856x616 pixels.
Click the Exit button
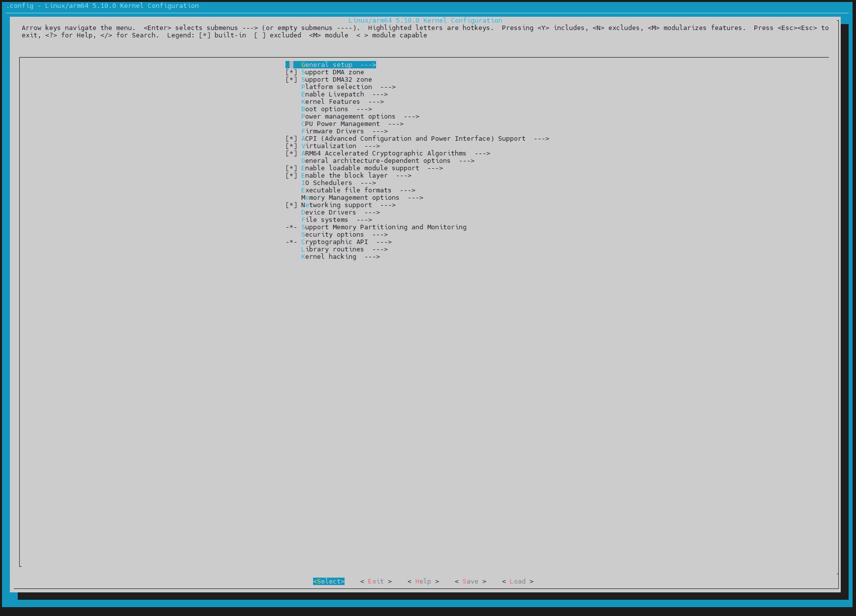coord(376,582)
